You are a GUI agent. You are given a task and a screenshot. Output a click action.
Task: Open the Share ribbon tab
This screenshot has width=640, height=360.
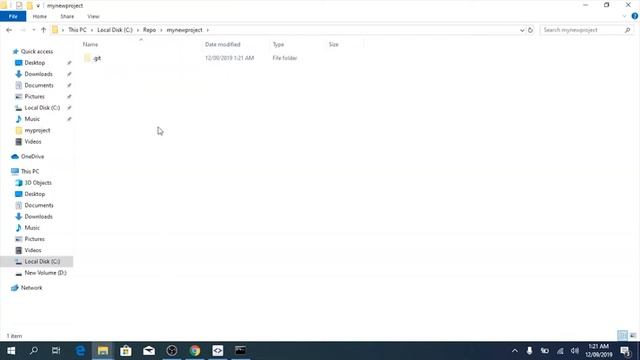point(67,16)
